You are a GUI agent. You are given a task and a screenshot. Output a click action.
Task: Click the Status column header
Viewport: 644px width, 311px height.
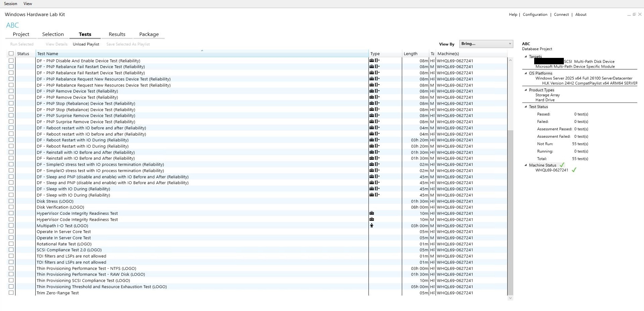26,54
